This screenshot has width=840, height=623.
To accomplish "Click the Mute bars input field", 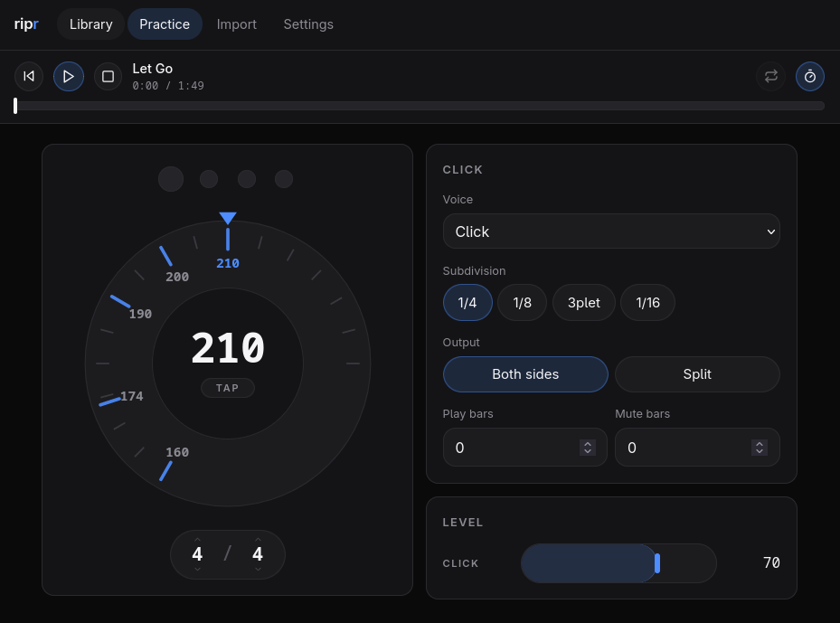I will pyautogui.click(x=697, y=448).
